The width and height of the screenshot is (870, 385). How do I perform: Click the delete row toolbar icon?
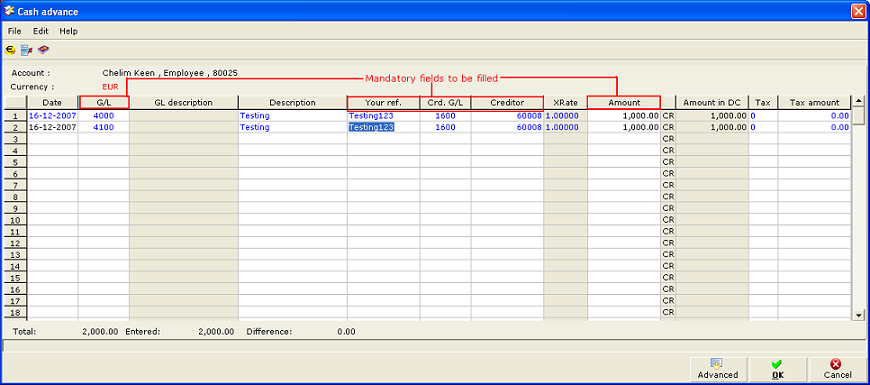[27, 50]
